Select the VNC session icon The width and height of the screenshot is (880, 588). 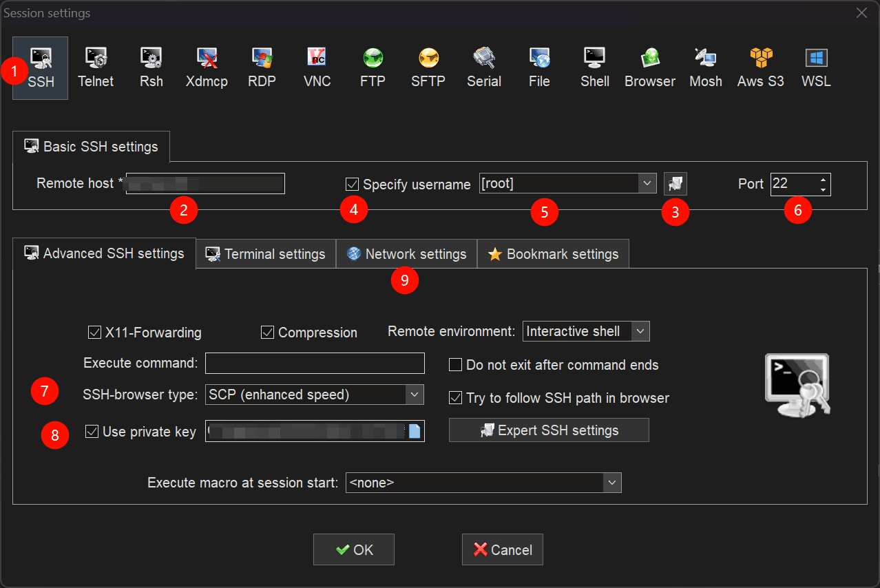(317, 67)
